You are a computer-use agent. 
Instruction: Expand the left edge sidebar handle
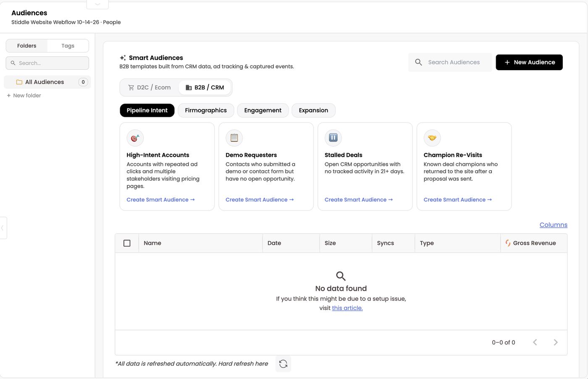pyautogui.click(x=3, y=228)
